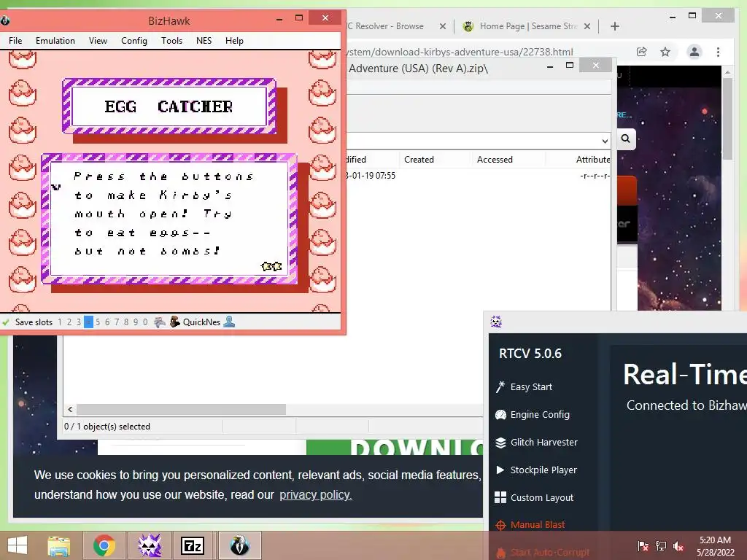Select save slot 3 in BizHawk
Image resolution: width=747 pixels, height=560 pixels.
(79, 322)
